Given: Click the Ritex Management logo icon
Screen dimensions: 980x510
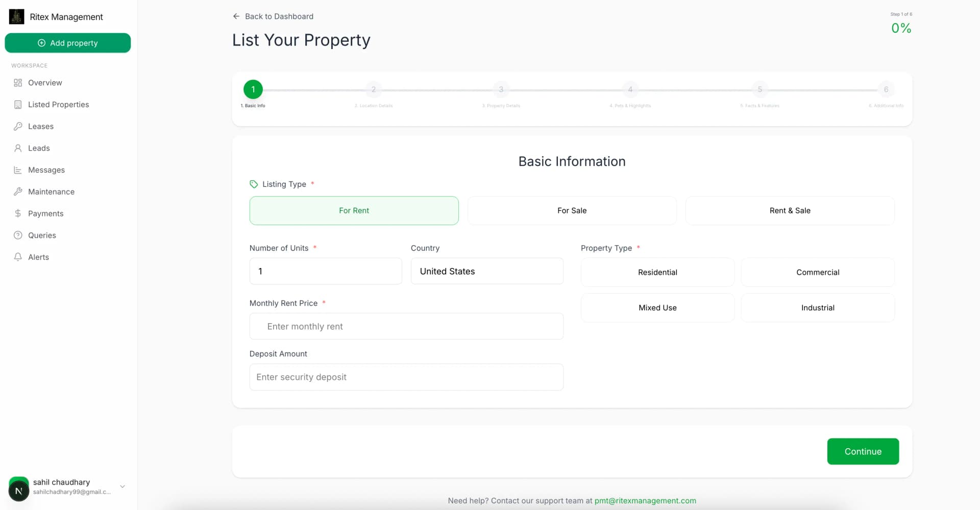Looking at the screenshot, I should click(16, 17).
